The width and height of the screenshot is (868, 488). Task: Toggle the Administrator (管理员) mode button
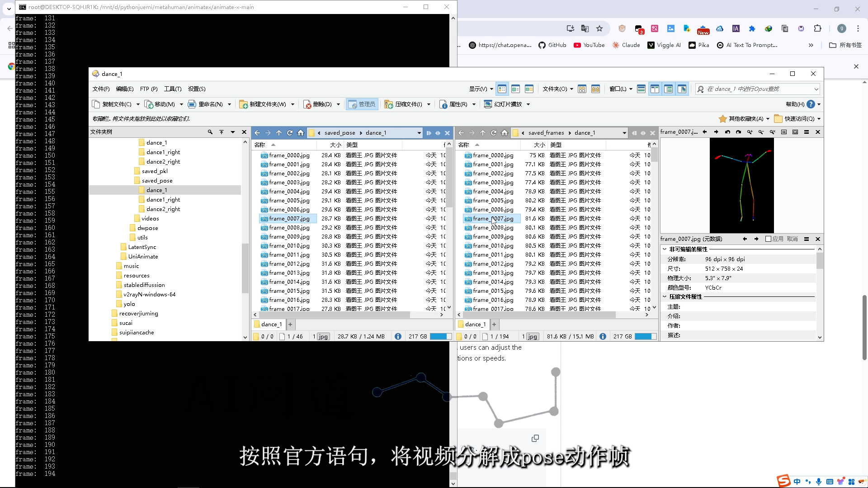tap(362, 104)
